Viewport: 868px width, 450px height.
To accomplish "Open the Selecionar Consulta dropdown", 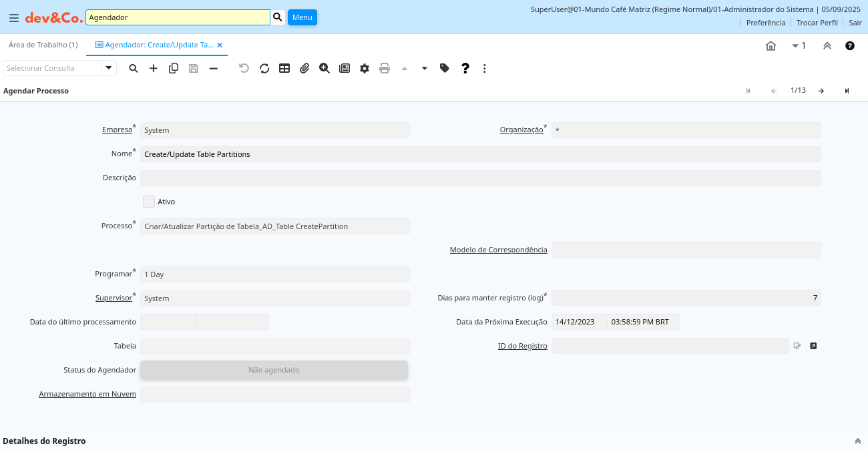I will pyautogui.click(x=109, y=68).
